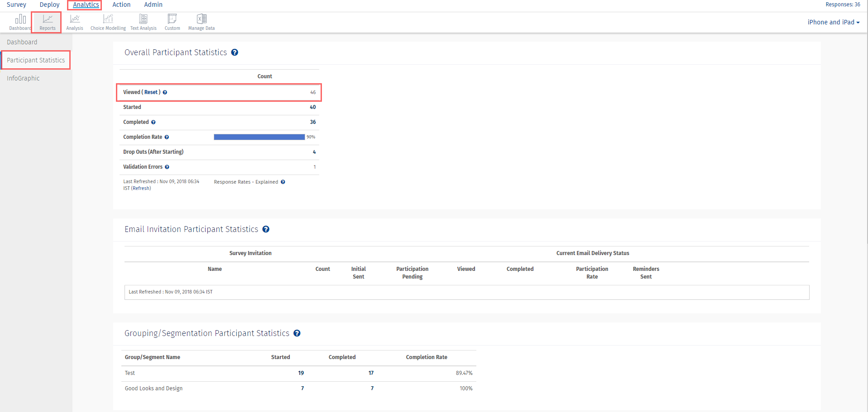Screen dimensions: 868x412
Task: Open the Manage Data icon
Action: click(201, 22)
